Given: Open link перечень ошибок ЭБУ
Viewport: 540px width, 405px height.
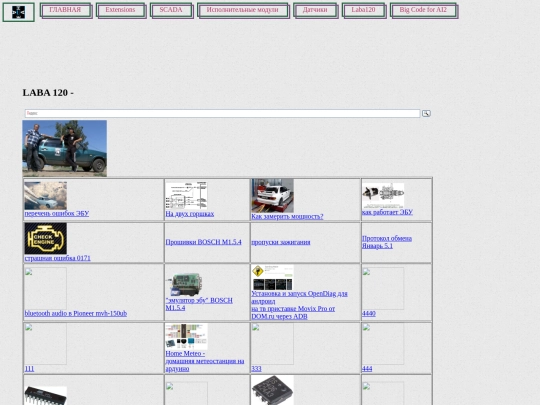Looking at the screenshot, I should 57,214.
